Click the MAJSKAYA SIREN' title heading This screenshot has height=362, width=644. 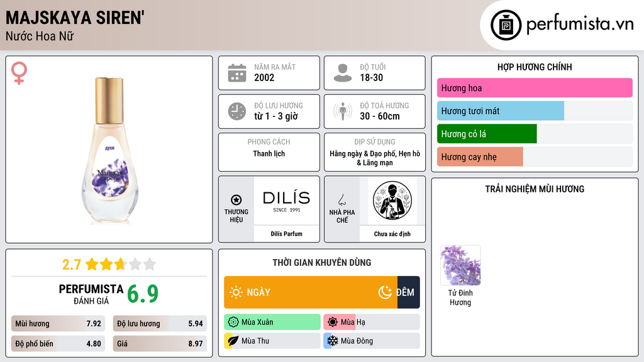(75, 18)
